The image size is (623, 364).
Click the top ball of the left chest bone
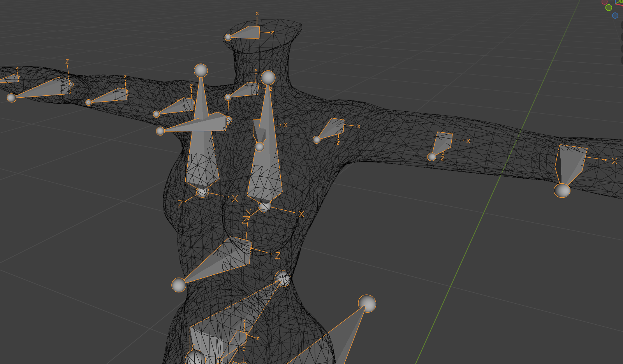(201, 71)
